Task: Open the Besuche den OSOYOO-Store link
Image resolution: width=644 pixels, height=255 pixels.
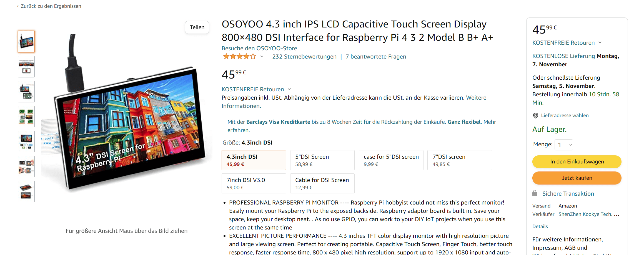Action: point(259,48)
